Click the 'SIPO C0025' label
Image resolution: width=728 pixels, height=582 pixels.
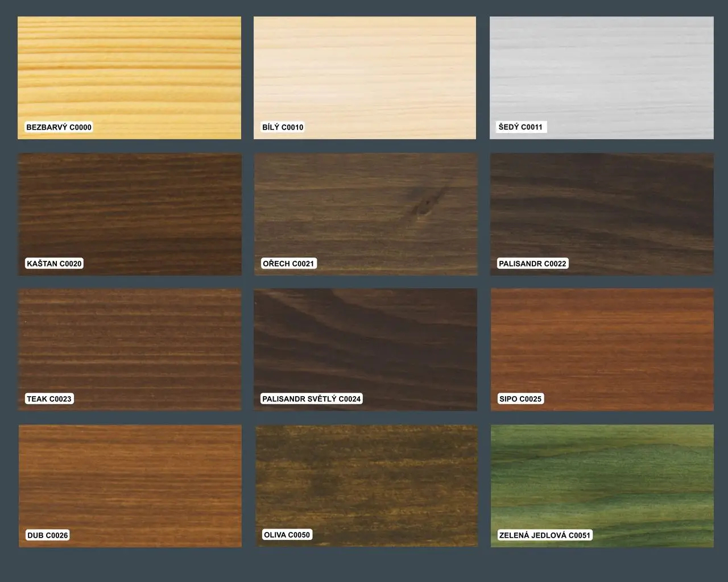click(520, 399)
